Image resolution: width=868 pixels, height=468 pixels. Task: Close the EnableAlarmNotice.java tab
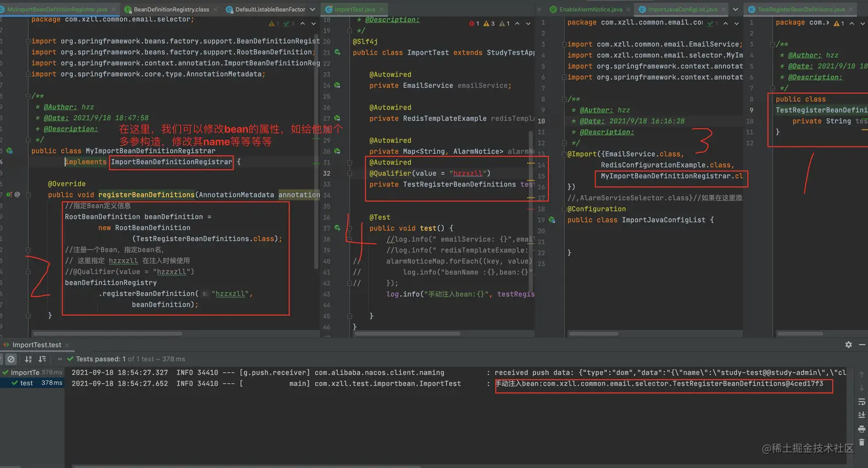click(628, 9)
